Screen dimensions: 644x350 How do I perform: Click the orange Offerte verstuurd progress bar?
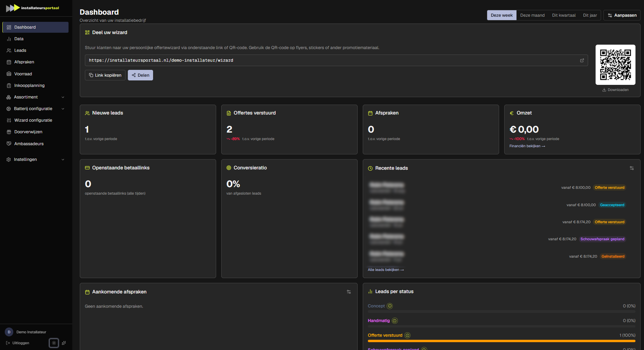[x=501, y=341]
